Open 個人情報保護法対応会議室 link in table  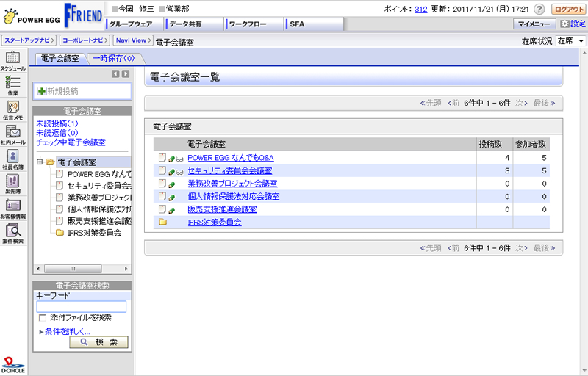(234, 196)
